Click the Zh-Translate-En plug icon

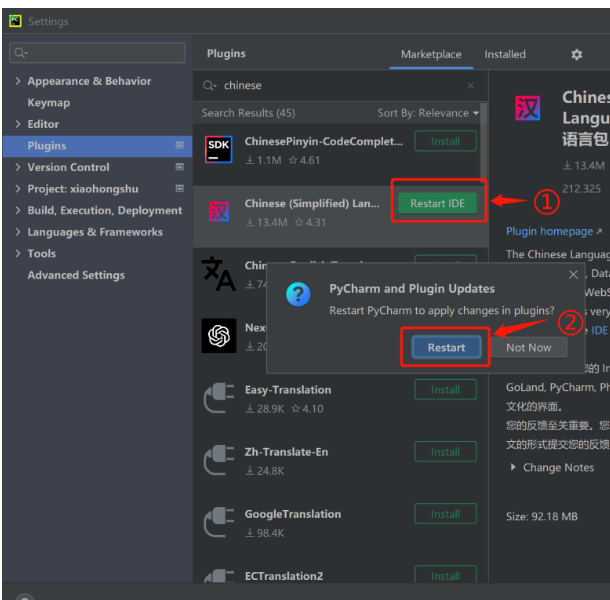219,460
